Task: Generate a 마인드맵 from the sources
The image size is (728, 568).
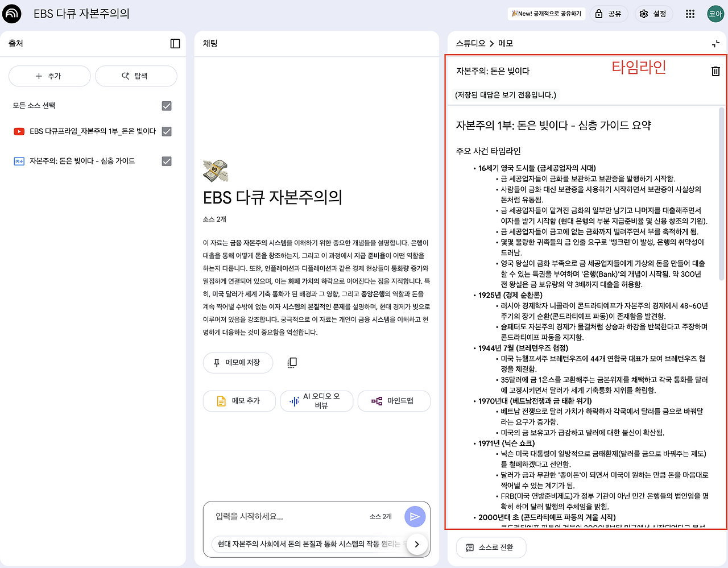Action: point(394,401)
